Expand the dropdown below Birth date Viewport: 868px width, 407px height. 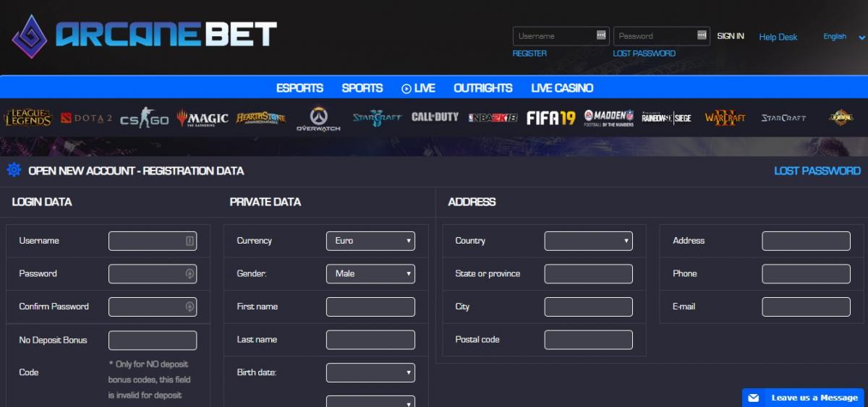[x=370, y=401]
